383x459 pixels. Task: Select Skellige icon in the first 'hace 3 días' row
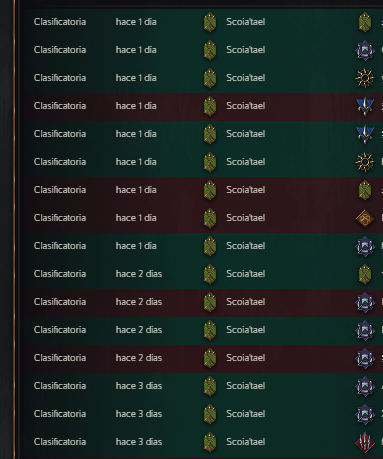tap(365, 386)
